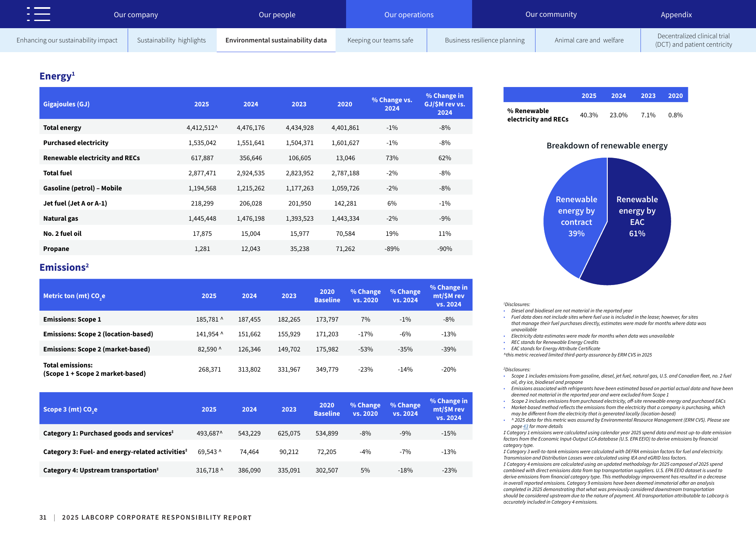The width and height of the screenshot is (756, 536).
Task: Select Scope 2 location-based -17% change
Action: click(x=365, y=334)
